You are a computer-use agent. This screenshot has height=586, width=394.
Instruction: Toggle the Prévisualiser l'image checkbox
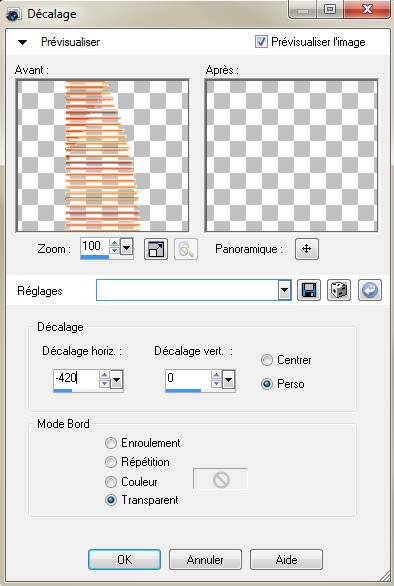tap(261, 41)
